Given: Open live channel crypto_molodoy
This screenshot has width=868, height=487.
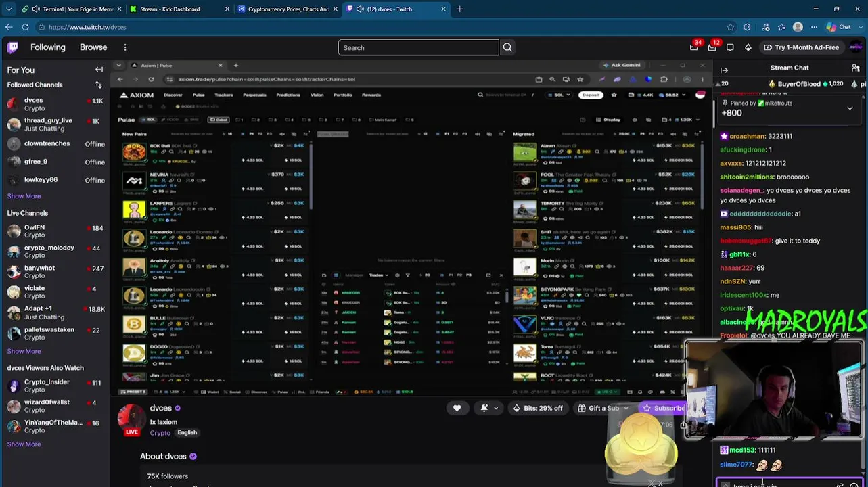Looking at the screenshot, I should [55, 252].
